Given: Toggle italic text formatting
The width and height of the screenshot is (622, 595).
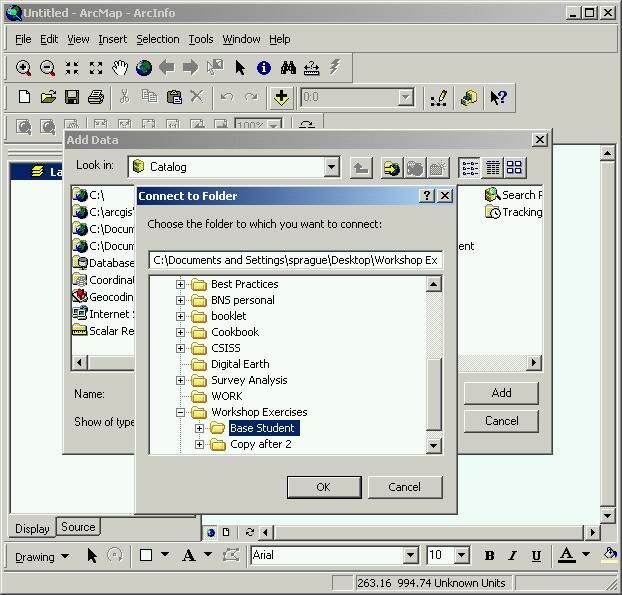Looking at the screenshot, I should (x=513, y=556).
